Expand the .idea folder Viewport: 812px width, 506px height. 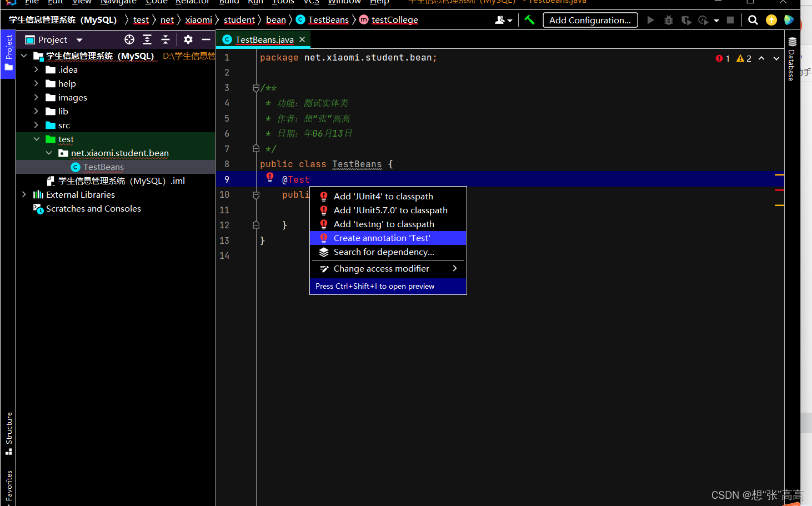[36, 69]
